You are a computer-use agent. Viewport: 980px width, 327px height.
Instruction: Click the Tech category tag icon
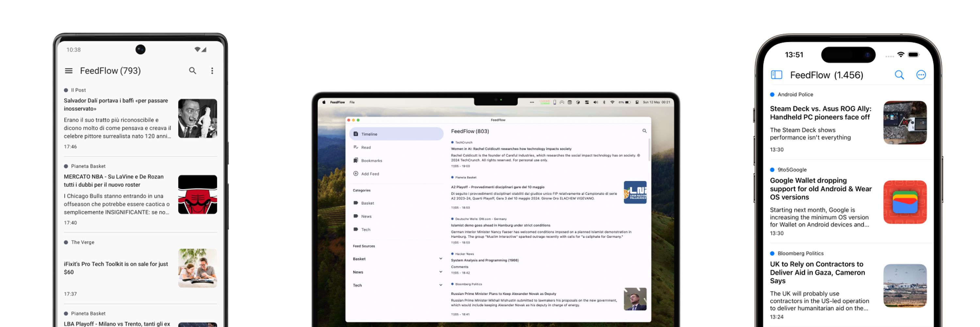tap(356, 229)
